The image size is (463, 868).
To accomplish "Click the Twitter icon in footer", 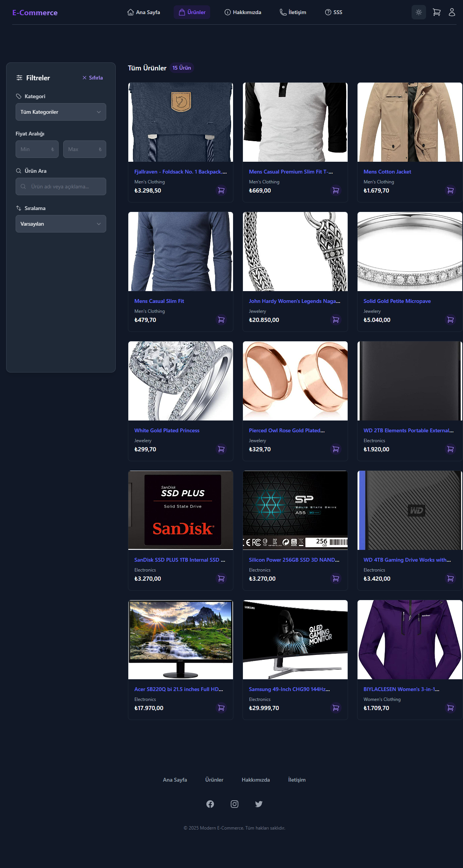I will [259, 804].
